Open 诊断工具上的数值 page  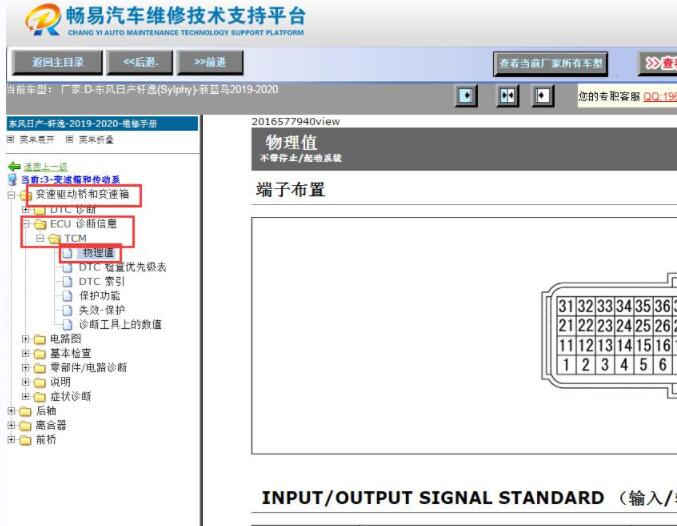(x=120, y=324)
